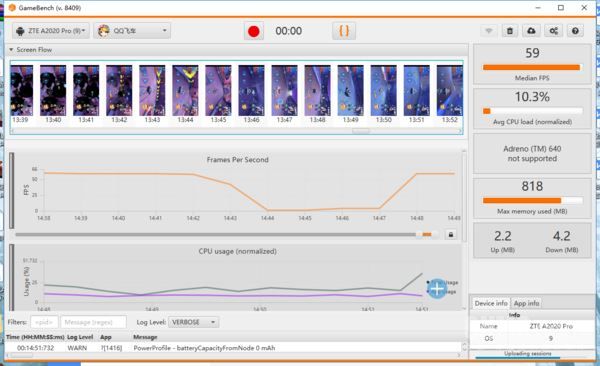Viewport: 600px width, 366px height.
Task: Select the 13:51 screen flow thumbnail
Action: (x=417, y=90)
